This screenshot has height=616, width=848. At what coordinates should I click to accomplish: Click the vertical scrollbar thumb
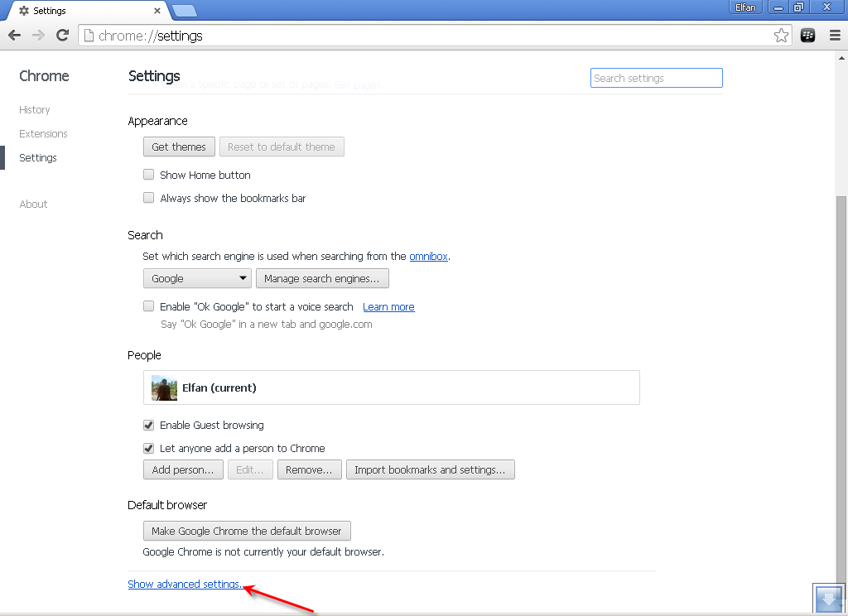click(x=841, y=389)
